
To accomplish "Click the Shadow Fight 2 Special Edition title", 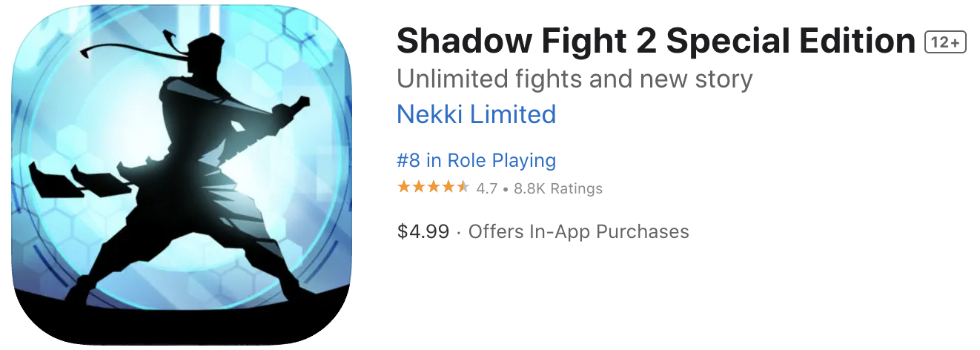I will (656, 42).
